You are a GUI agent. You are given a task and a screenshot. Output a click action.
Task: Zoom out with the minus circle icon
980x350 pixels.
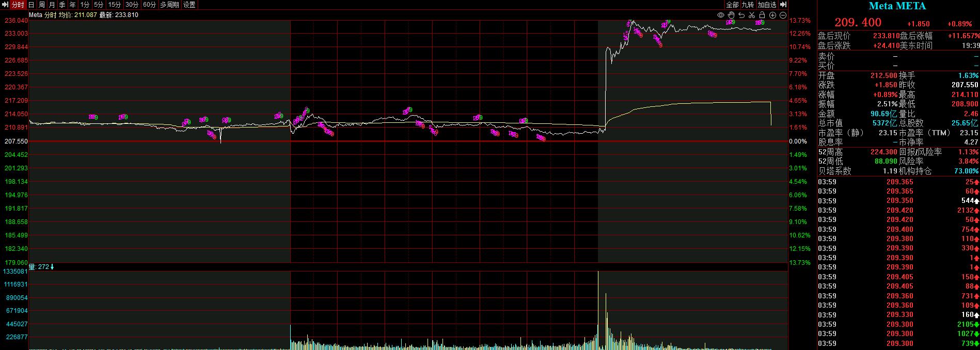pyautogui.click(x=783, y=15)
